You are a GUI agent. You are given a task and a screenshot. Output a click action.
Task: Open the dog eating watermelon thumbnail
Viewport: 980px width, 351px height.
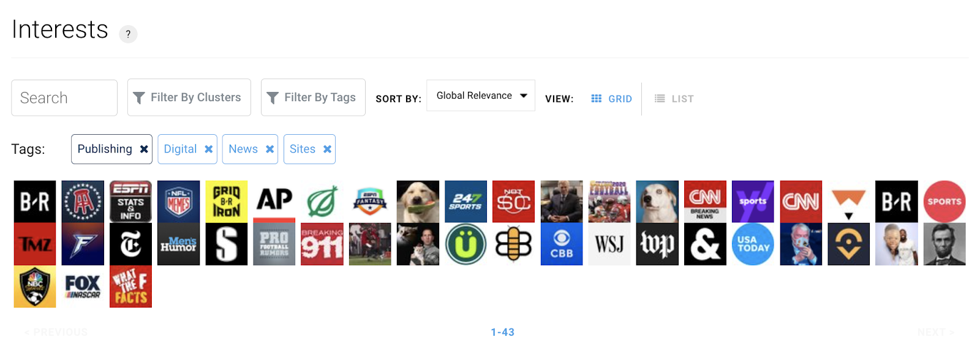[418, 202]
